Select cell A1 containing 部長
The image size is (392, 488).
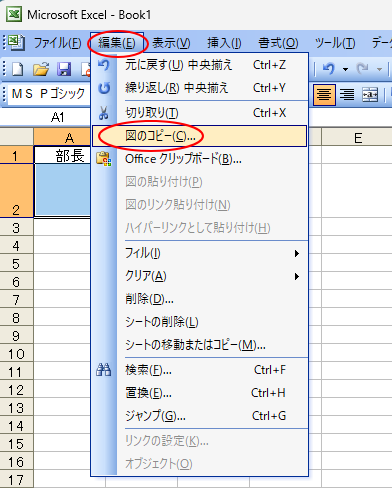point(62,155)
